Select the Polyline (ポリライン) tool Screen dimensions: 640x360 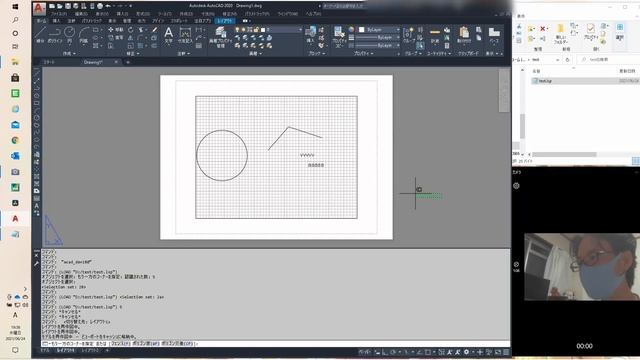(x=55, y=34)
